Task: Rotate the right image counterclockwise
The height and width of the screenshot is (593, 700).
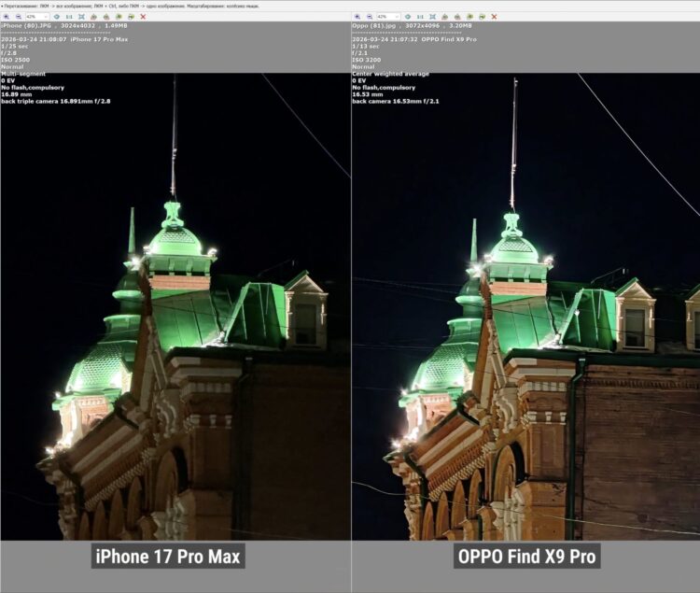Action: pyautogui.click(x=445, y=17)
